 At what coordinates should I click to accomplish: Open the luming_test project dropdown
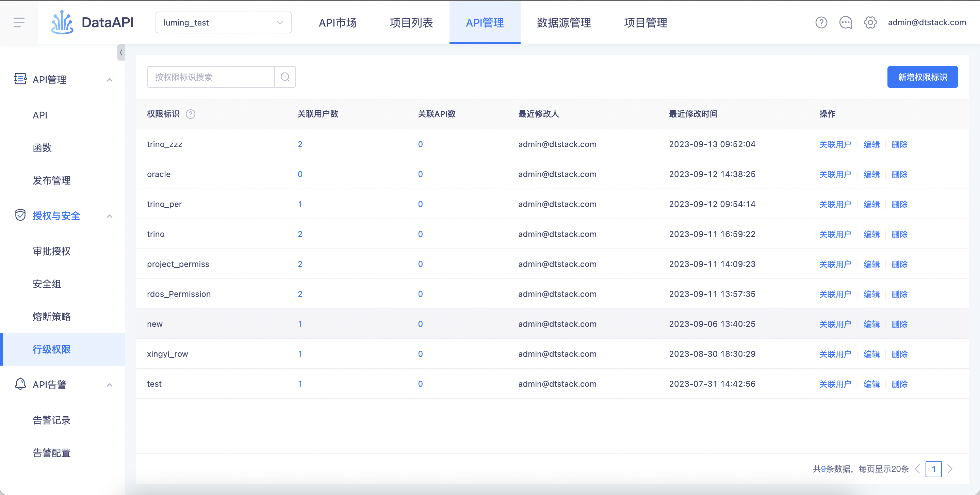pos(223,22)
